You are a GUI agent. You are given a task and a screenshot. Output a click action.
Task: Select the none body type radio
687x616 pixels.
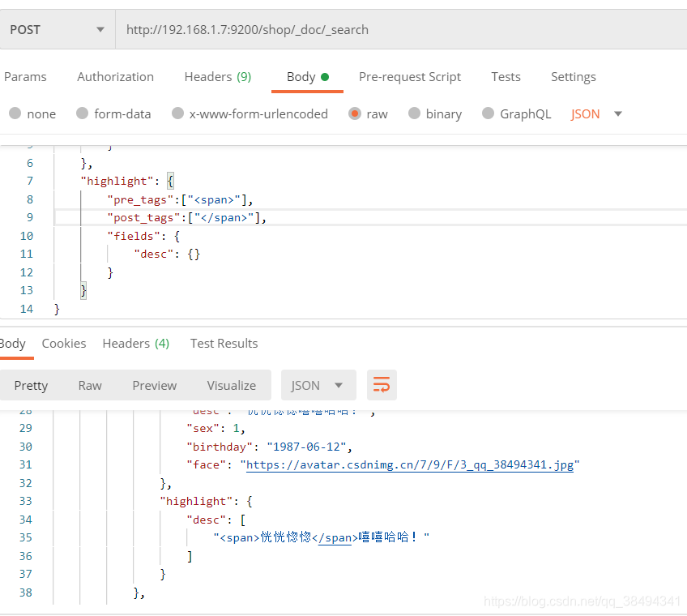(15, 113)
